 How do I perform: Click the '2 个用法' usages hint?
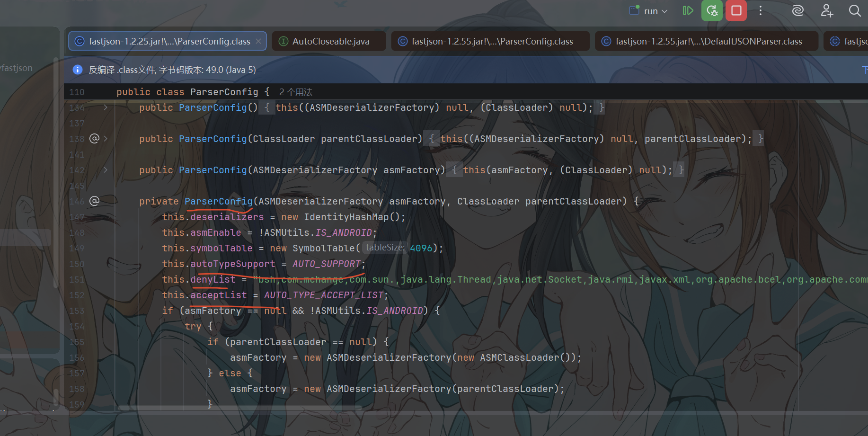296,92
